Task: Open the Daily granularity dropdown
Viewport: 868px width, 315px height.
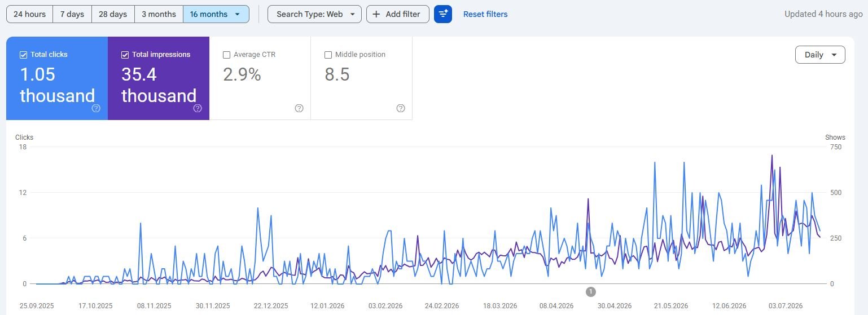Action: click(x=820, y=55)
